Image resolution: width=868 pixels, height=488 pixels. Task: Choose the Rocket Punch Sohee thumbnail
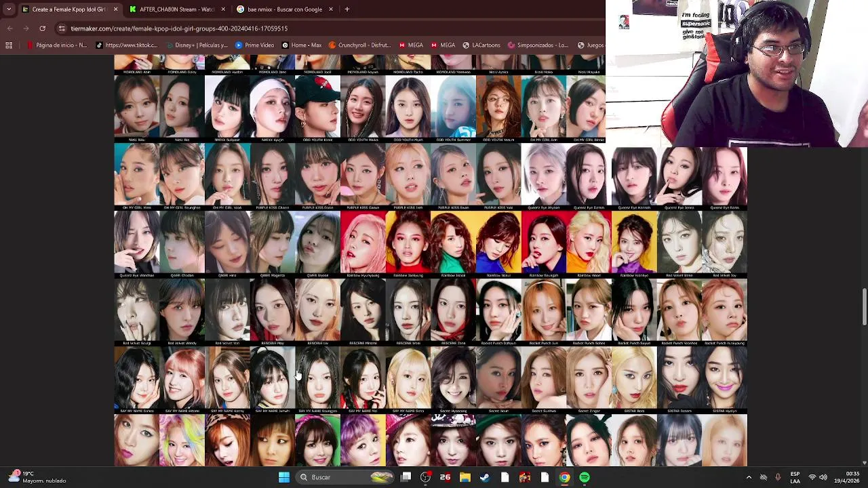pyautogui.click(x=589, y=312)
